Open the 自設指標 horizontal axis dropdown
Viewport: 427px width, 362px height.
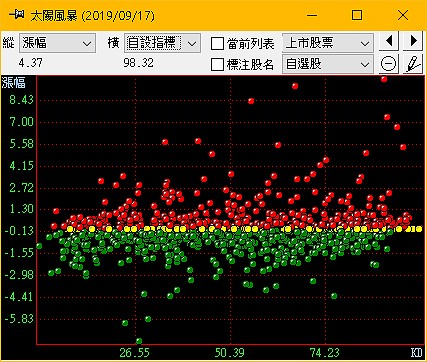click(162, 43)
